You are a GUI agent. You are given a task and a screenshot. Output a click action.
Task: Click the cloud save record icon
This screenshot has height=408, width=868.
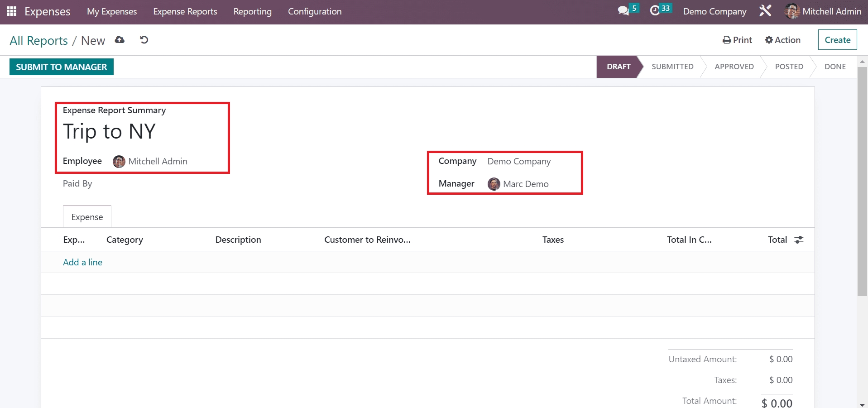(x=120, y=40)
